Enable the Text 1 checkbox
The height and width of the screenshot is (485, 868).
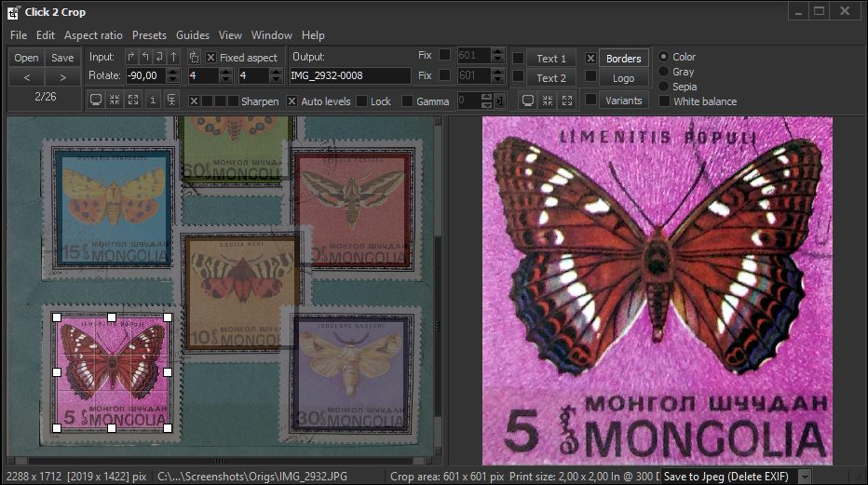[x=519, y=58]
